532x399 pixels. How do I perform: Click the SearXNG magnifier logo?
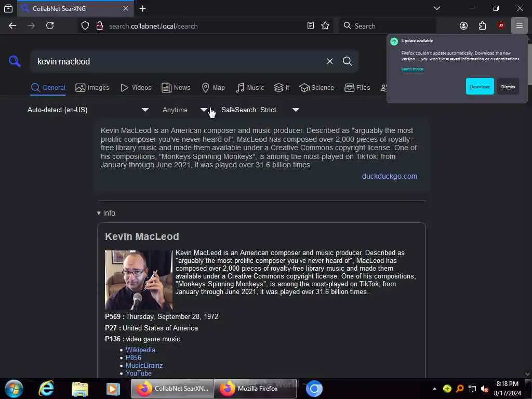pyautogui.click(x=15, y=61)
